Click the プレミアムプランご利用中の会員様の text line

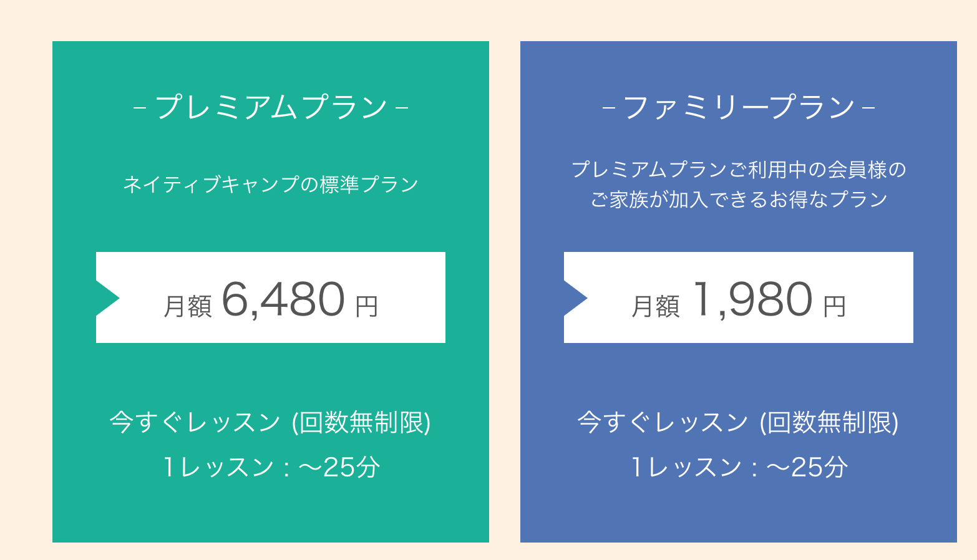(739, 170)
